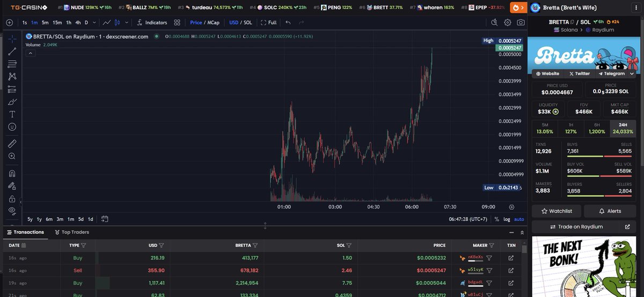
Task: Open transaction link for nK8eXs row
Action: [x=511, y=258]
